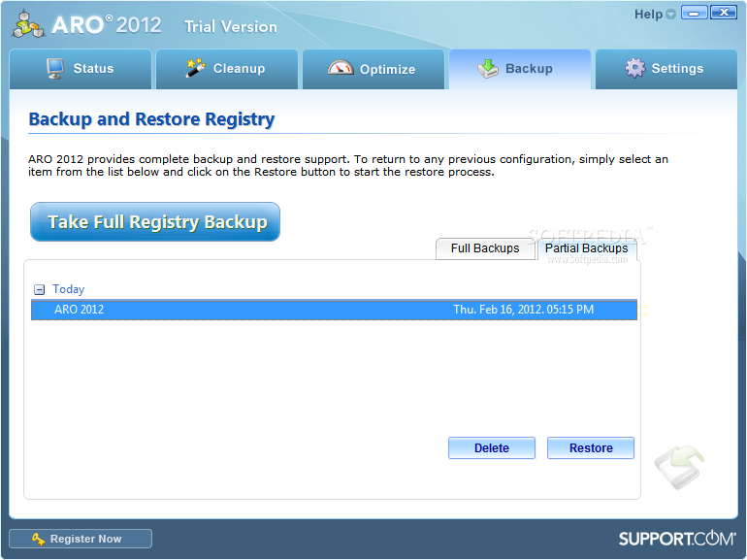
Task: Minimize the ARO window
Action: (694, 13)
